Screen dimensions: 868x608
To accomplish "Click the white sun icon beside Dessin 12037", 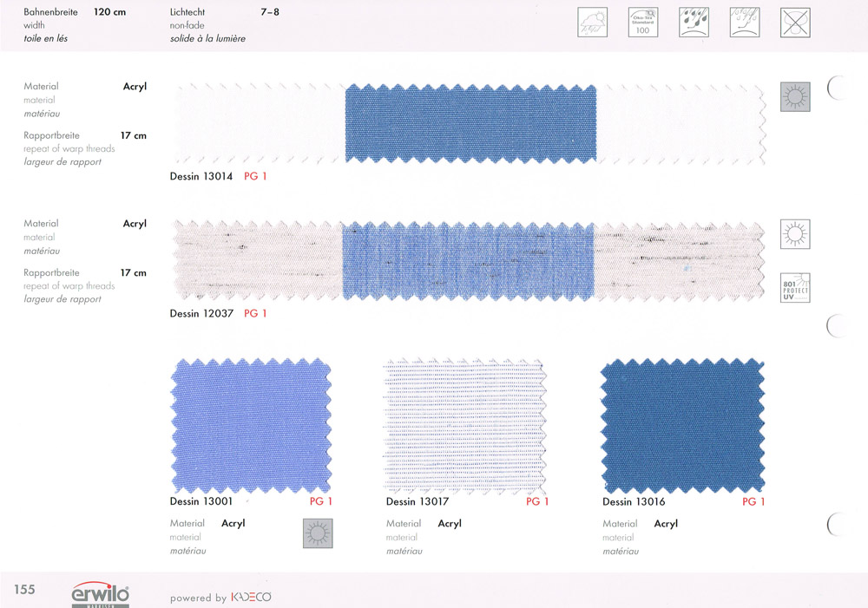I will tap(795, 234).
